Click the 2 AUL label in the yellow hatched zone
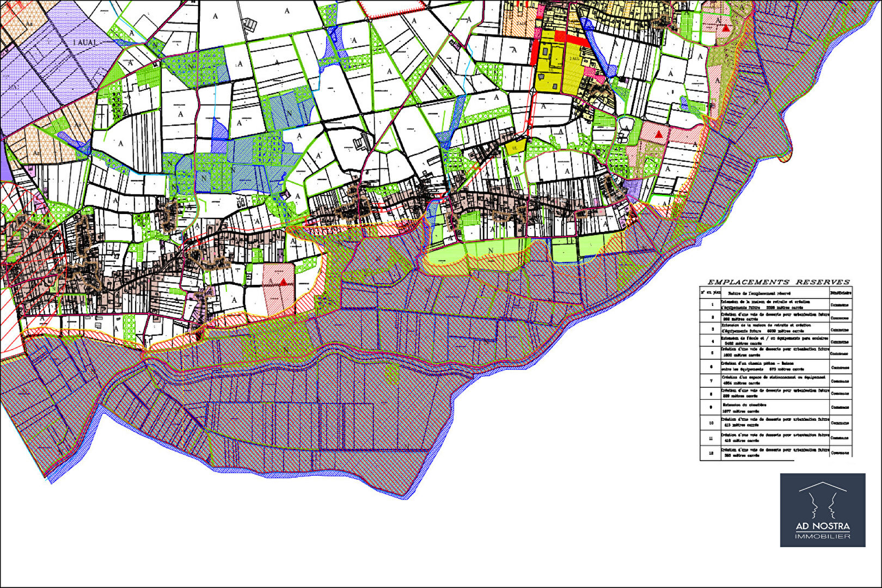 click(x=574, y=58)
